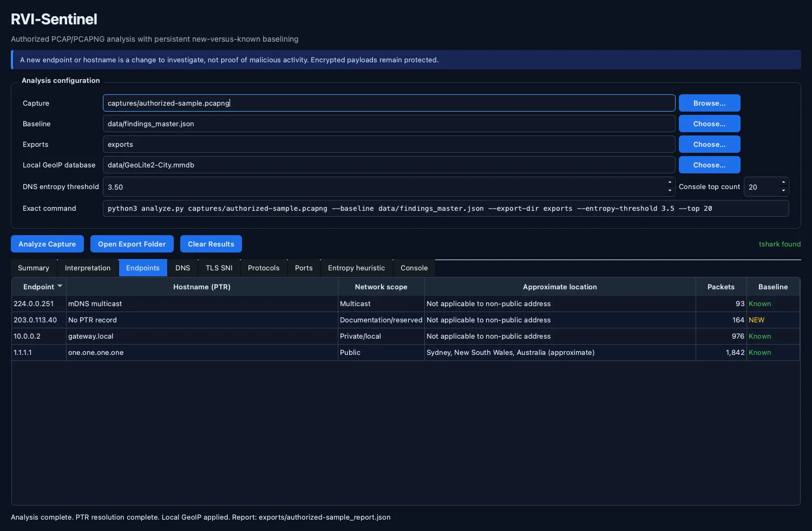The width and height of the screenshot is (812, 531).
Task: Click Open Export Folder
Action: 132,244
